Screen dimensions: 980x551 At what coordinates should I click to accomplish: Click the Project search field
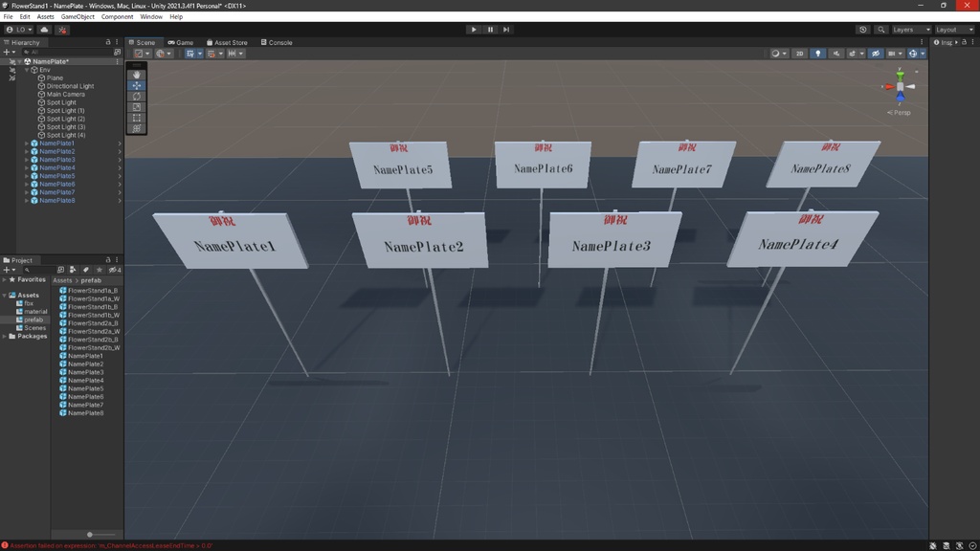click(38, 270)
